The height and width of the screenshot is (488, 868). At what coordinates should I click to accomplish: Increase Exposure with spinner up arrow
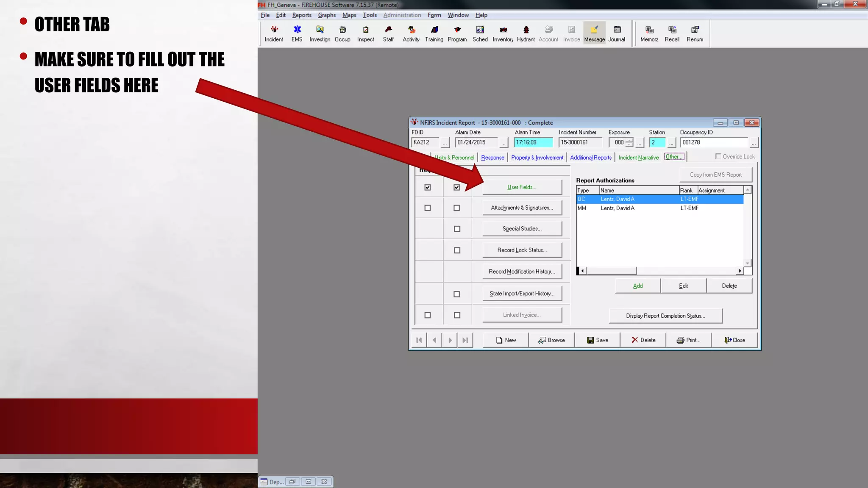click(629, 140)
